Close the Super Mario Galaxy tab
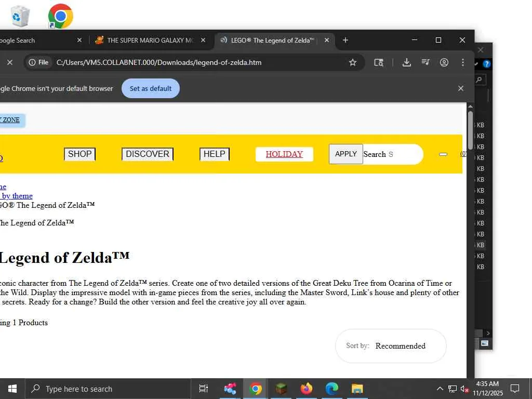Image resolution: width=532 pixels, height=399 pixels. pos(203,40)
